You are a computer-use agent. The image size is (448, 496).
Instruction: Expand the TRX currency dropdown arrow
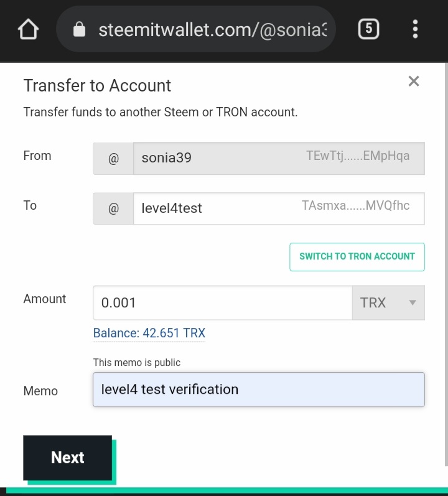(x=412, y=303)
